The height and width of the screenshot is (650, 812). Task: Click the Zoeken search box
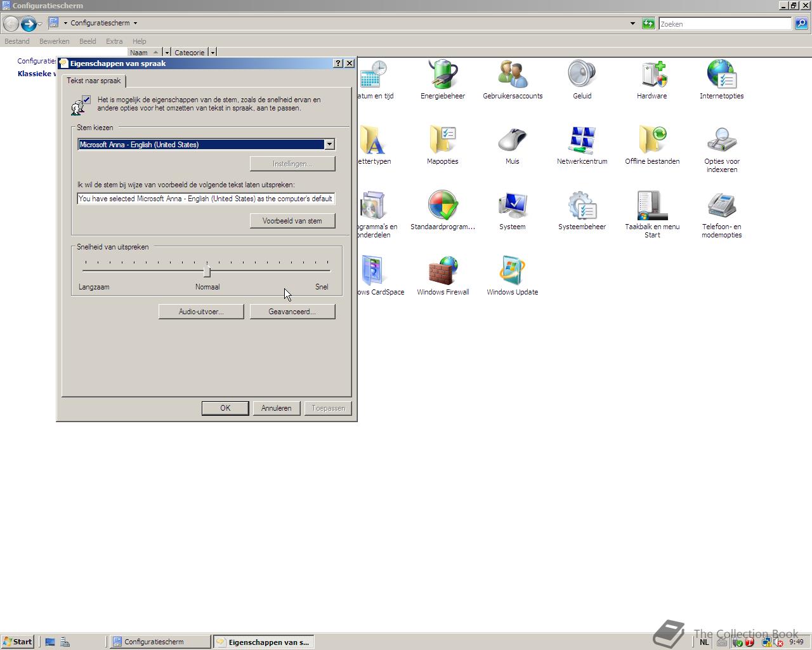(x=725, y=23)
